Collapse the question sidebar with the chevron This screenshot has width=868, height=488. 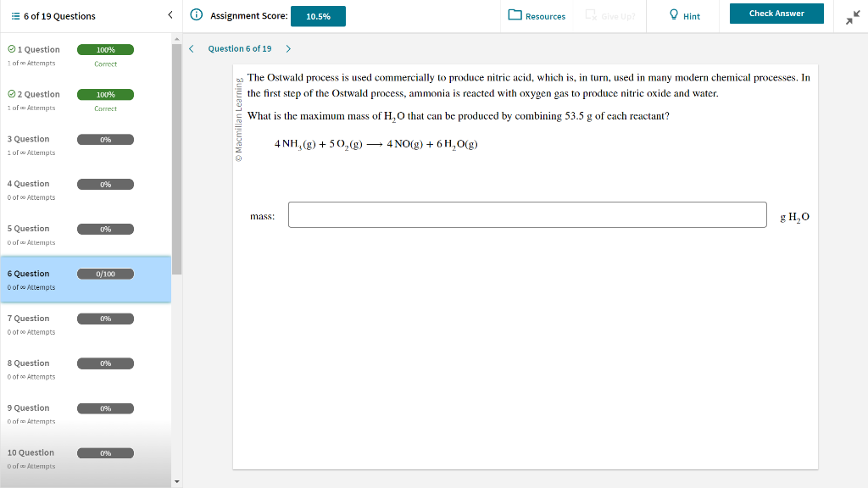[170, 15]
